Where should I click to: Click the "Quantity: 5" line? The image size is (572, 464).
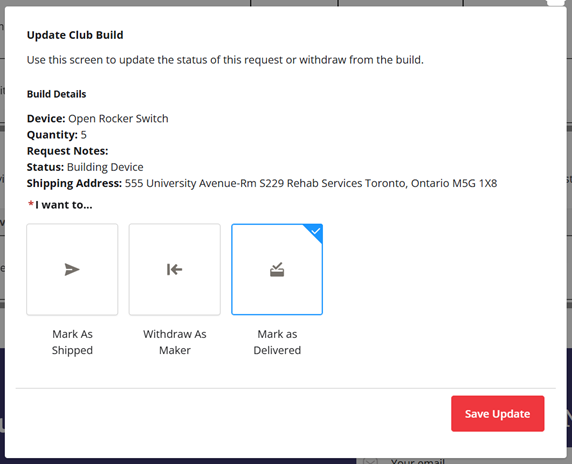(57, 135)
